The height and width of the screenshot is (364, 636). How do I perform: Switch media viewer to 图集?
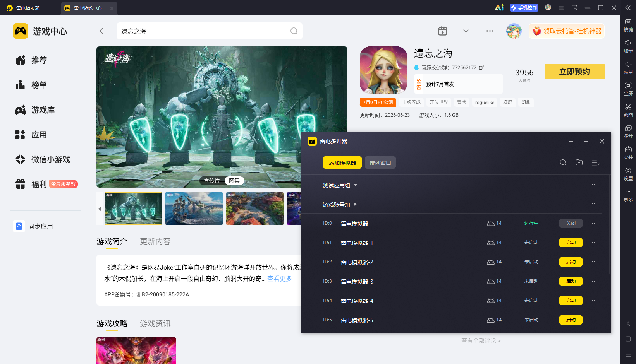pyautogui.click(x=234, y=181)
